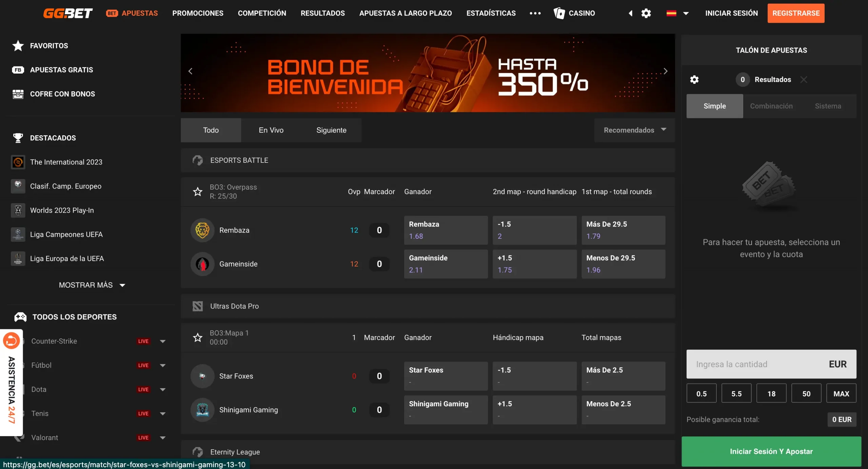Click the Bono de Bienvenida banner
The height and width of the screenshot is (469, 868).
coord(428,73)
